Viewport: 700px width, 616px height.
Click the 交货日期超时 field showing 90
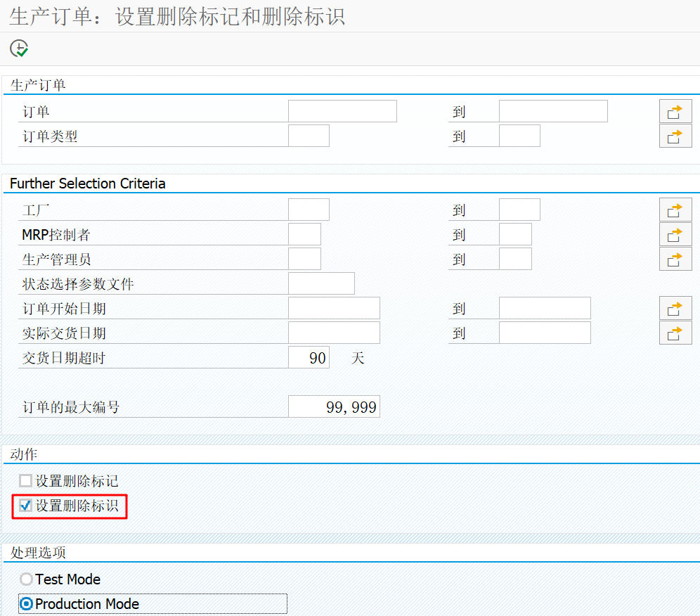308,357
